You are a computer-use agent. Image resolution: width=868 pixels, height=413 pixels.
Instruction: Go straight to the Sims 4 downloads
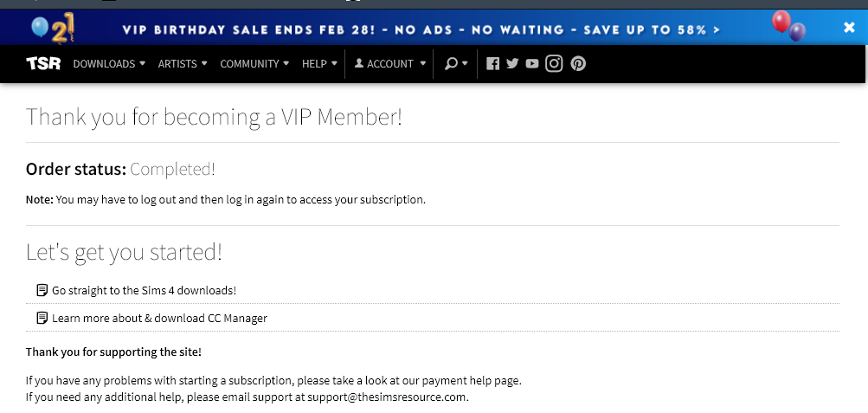point(144,290)
